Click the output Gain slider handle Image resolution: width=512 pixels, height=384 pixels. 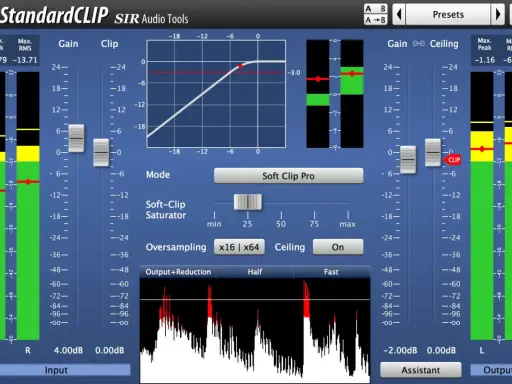point(408,160)
